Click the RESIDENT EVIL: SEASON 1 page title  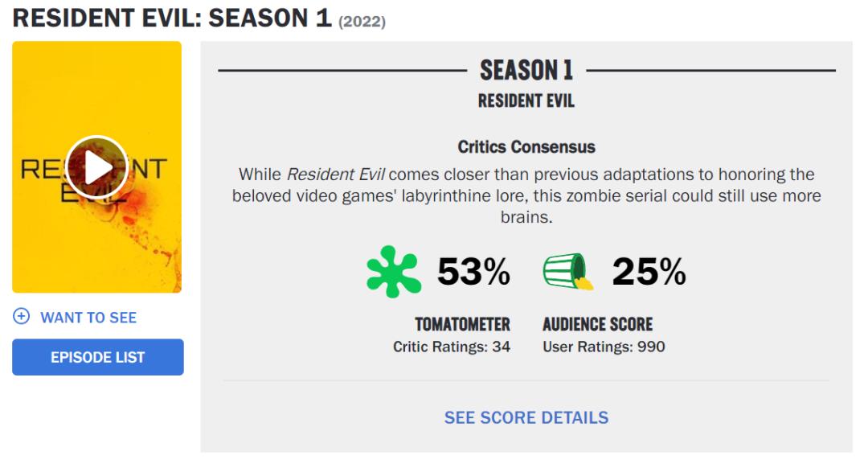[172, 18]
